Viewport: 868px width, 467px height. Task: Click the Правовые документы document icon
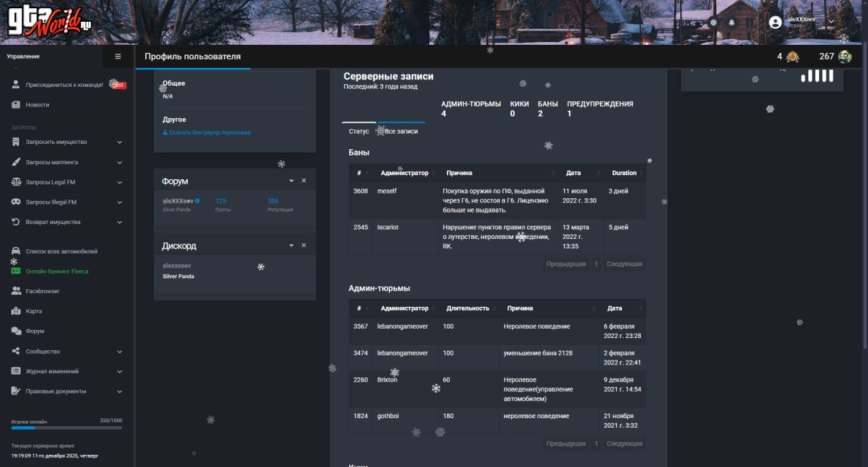tap(16, 391)
